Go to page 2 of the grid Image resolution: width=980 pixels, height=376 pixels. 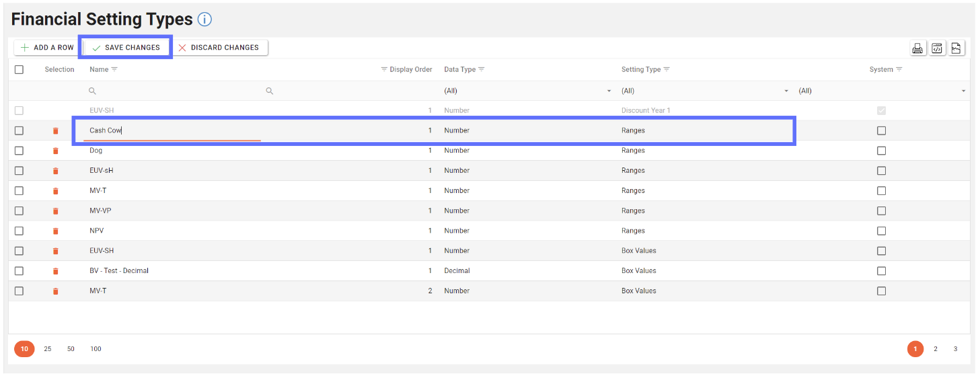[935, 349]
